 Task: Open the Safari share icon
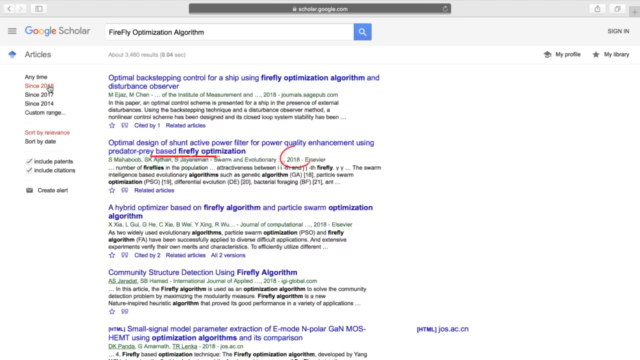pos(598,9)
